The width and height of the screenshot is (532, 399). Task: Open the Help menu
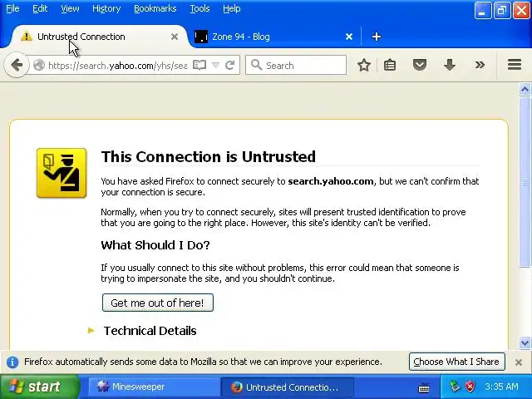coord(232,8)
